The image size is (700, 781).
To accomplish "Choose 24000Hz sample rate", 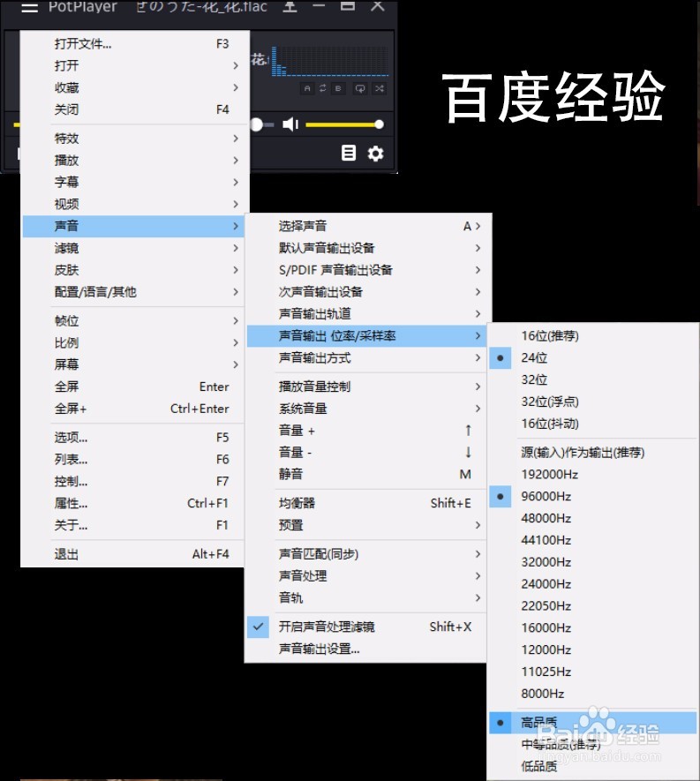I will click(593, 583).
